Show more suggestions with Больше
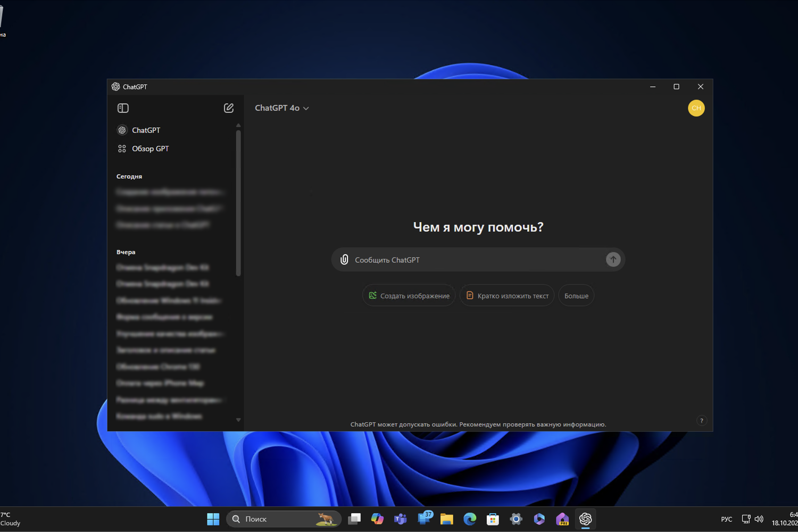Image resolution: width=798 pixels, height=532 pixels. point(576,296)
